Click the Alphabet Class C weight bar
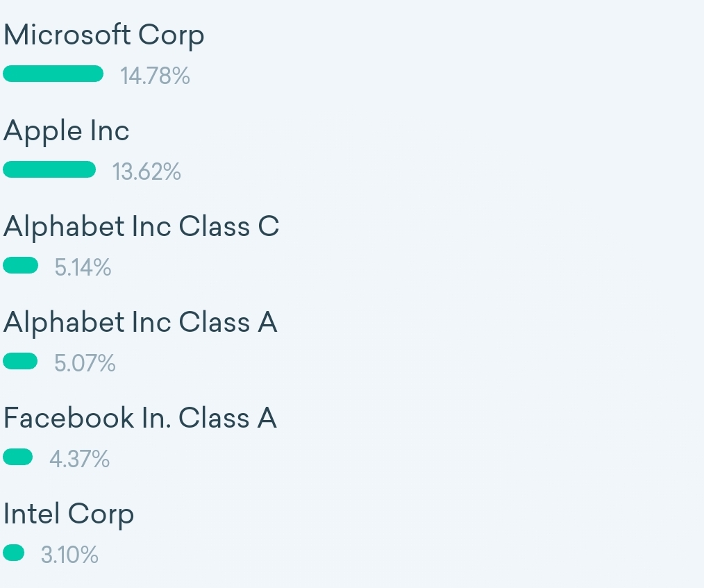 click(x=21, y=265)
